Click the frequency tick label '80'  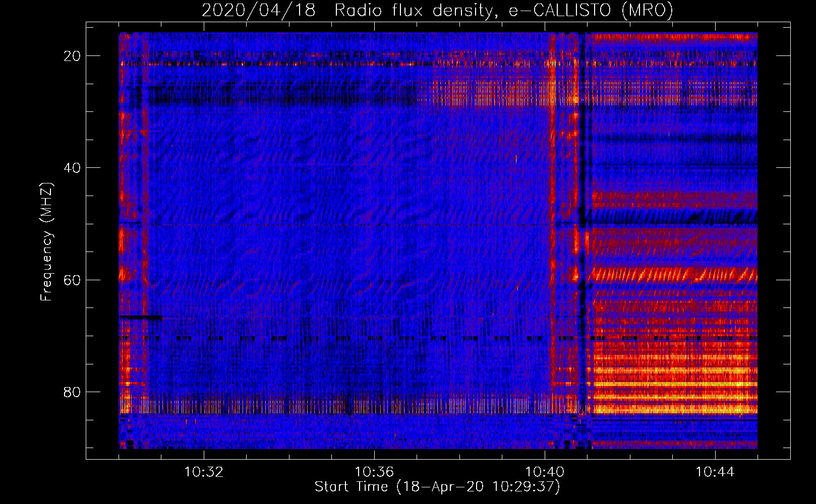(x=72, y=392)
